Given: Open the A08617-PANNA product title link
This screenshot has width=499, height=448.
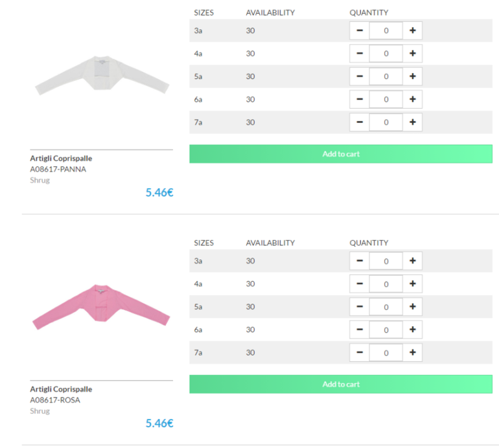Looking at the screenshot, I should (x=61, y=158).
